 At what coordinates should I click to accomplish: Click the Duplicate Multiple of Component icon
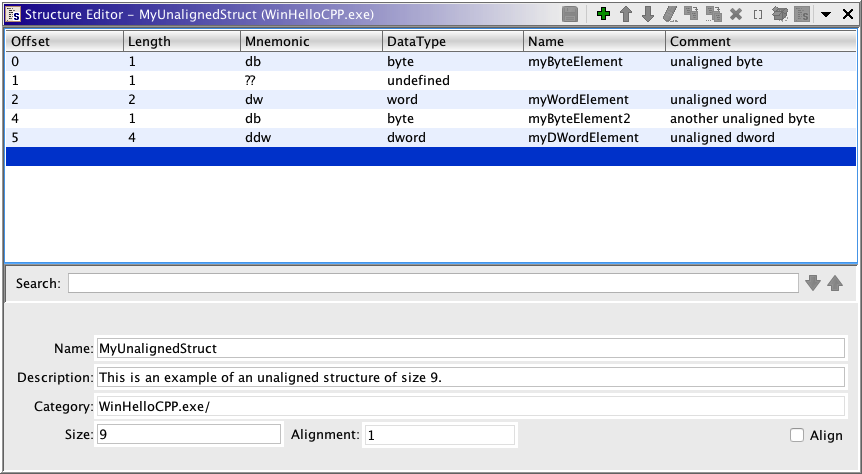(x=714, y=14)
